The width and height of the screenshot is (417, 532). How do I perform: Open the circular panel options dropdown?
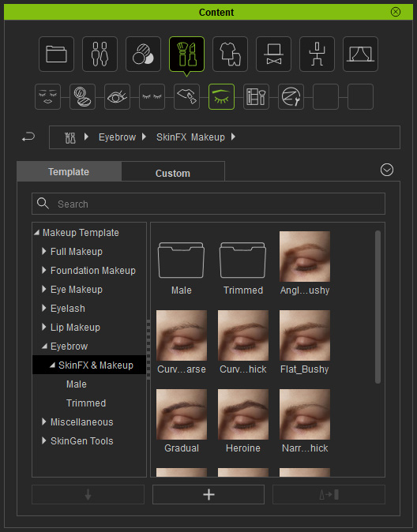[x=387, y=170]
